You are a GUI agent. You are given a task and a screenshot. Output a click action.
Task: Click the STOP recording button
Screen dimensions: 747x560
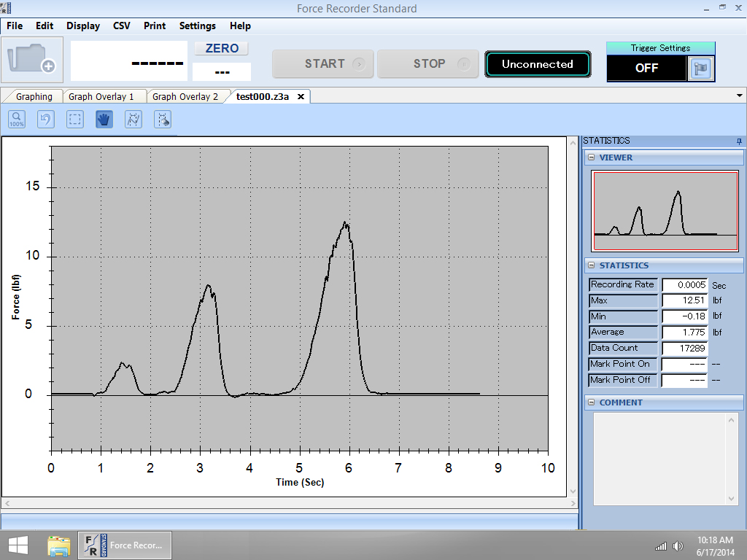[x=427, y=64]
